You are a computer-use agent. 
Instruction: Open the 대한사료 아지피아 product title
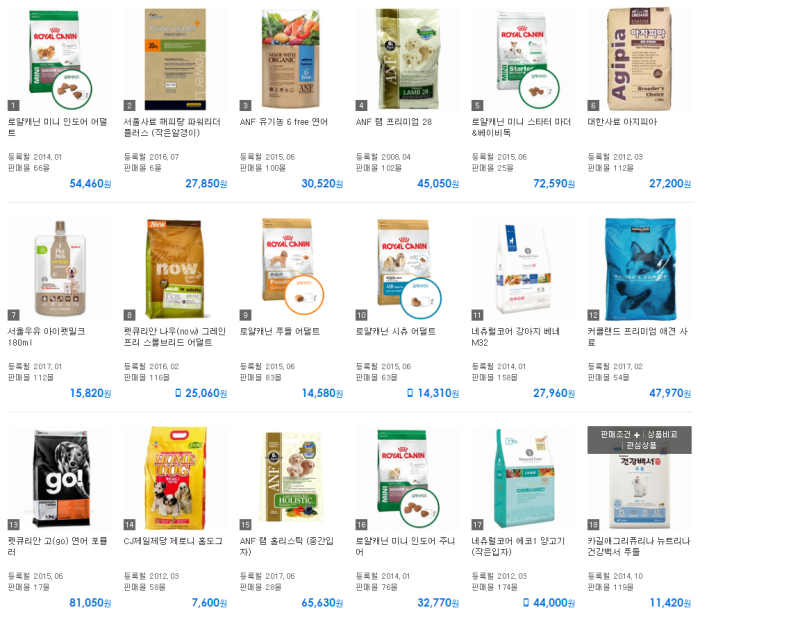coord(622,122)
